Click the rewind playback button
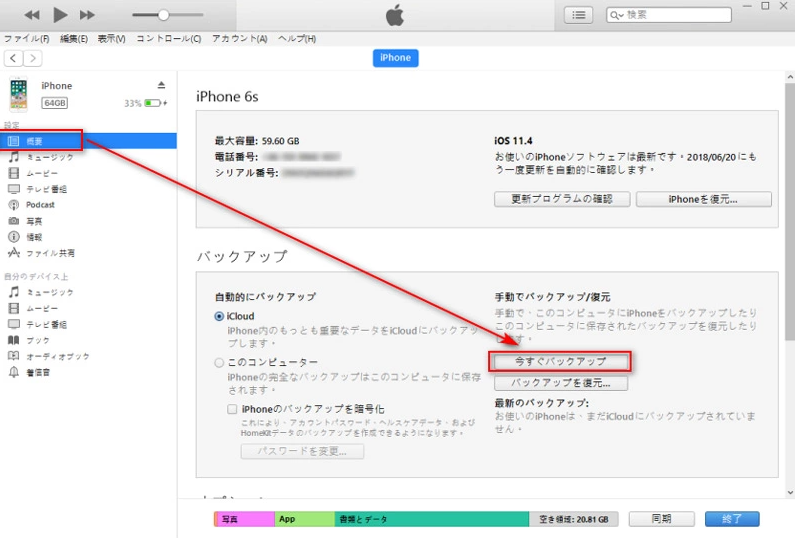Viewport: 797px width, 538px height. click(x=32, y=15)
